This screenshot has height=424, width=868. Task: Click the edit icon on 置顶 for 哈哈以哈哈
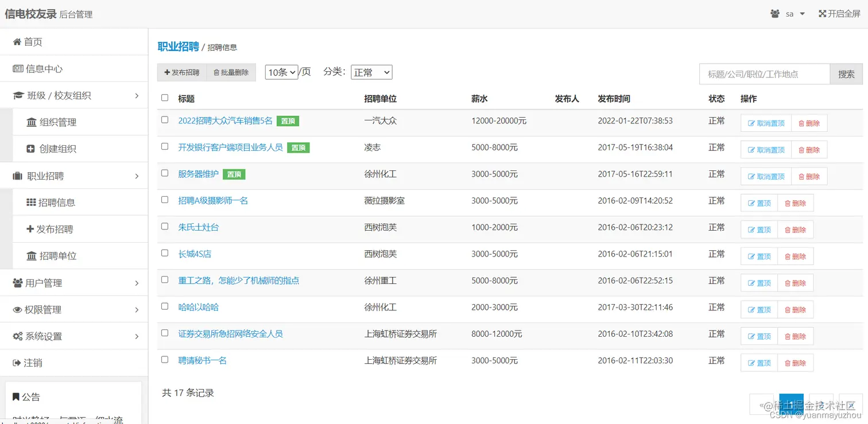pyautogui.click(x=751, y=310)
